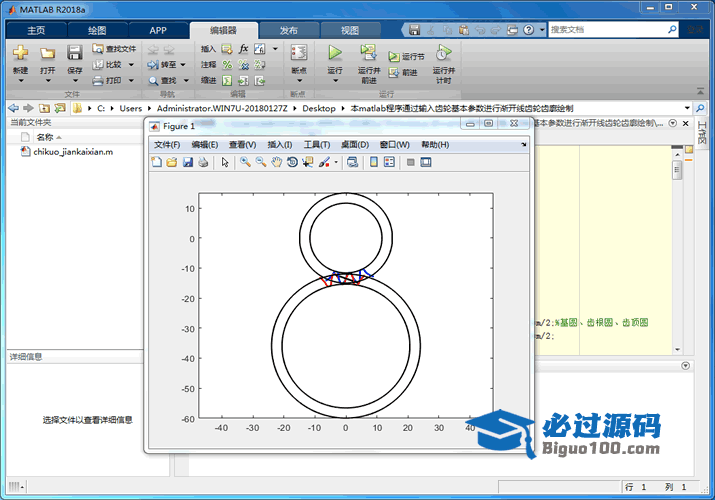Click Run Section (运行节) button
Screen dimensions: 715x500
pos(406,57)
